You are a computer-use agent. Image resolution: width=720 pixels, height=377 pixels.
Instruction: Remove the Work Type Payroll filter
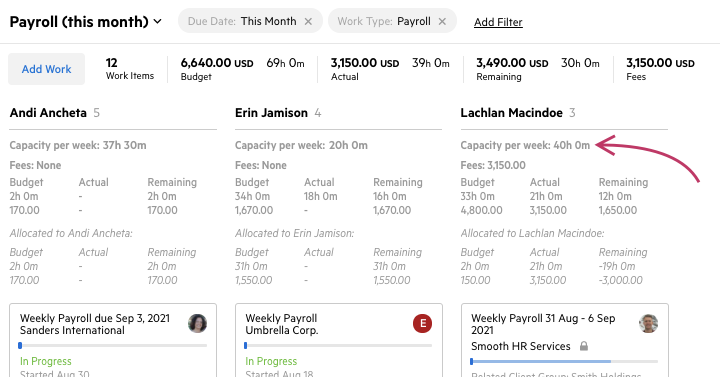442,22
